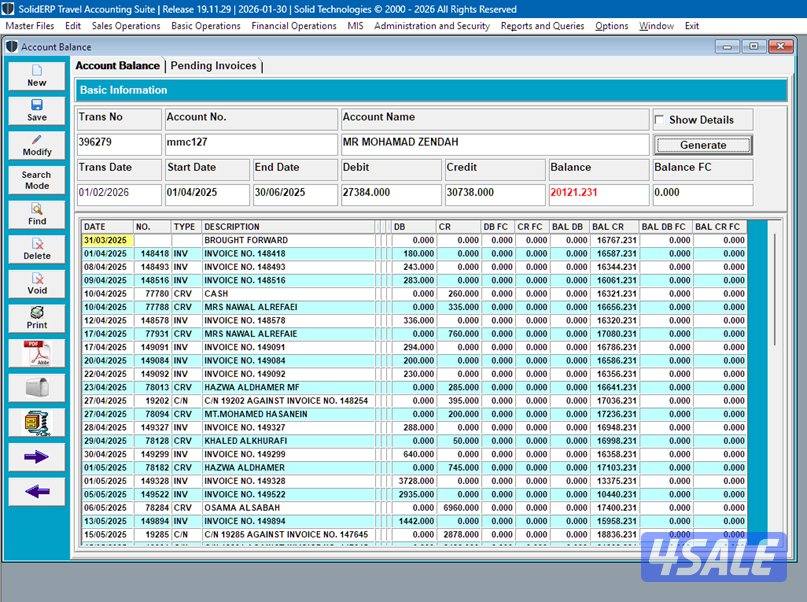Viewport: 807px width, 602px height.
Task: Click the Save icon
Action: [x=36, y=110]
